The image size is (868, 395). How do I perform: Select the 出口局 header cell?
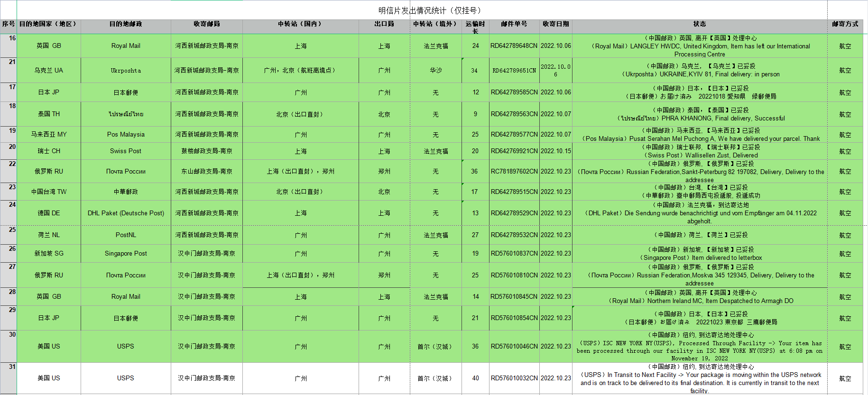pos(384,24)
